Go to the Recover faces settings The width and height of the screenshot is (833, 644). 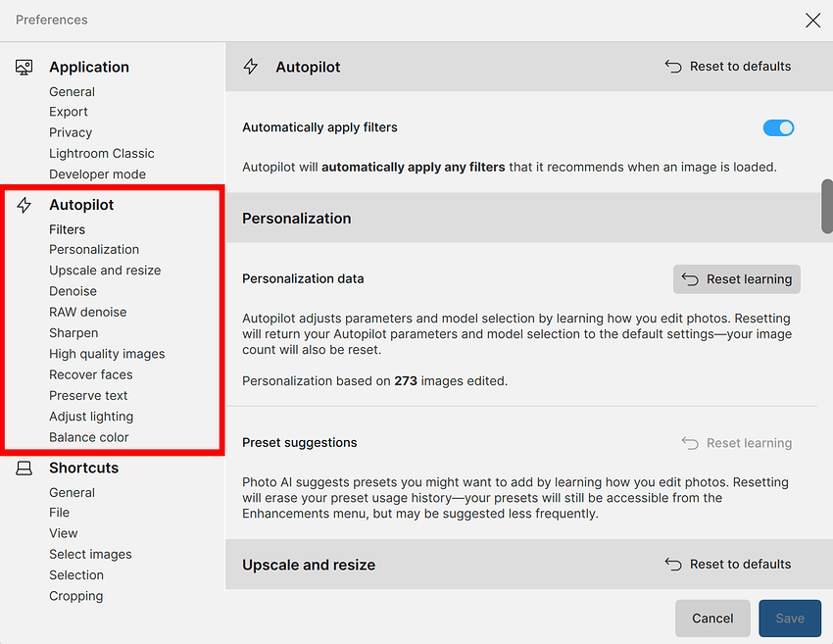tap(91, 374)
